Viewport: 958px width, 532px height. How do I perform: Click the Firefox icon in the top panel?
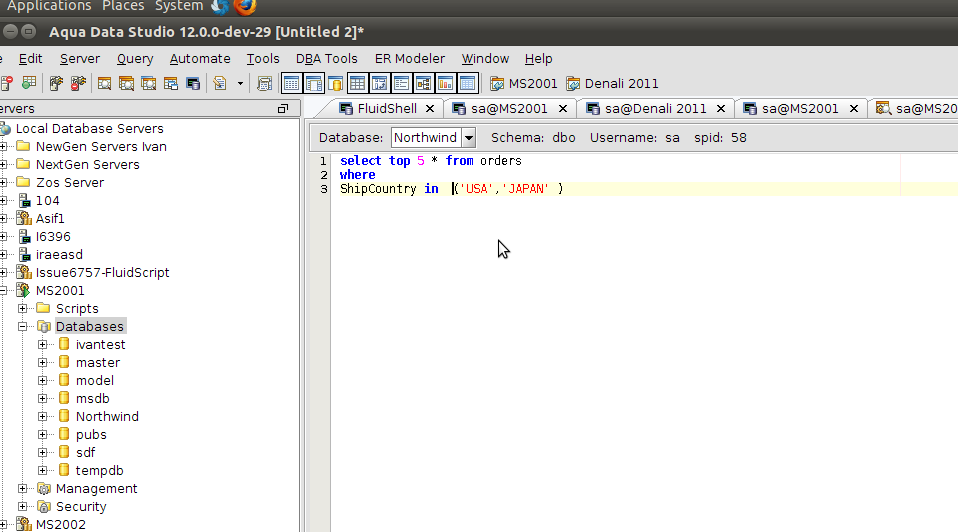click(x=245, y=7)
